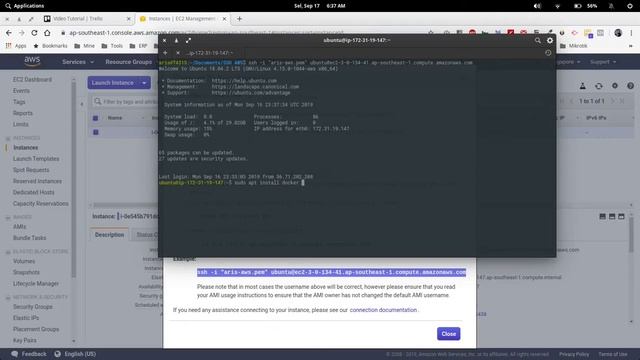Open Events in the sidebar
640x360 pixels.
[x=21, y=91]
